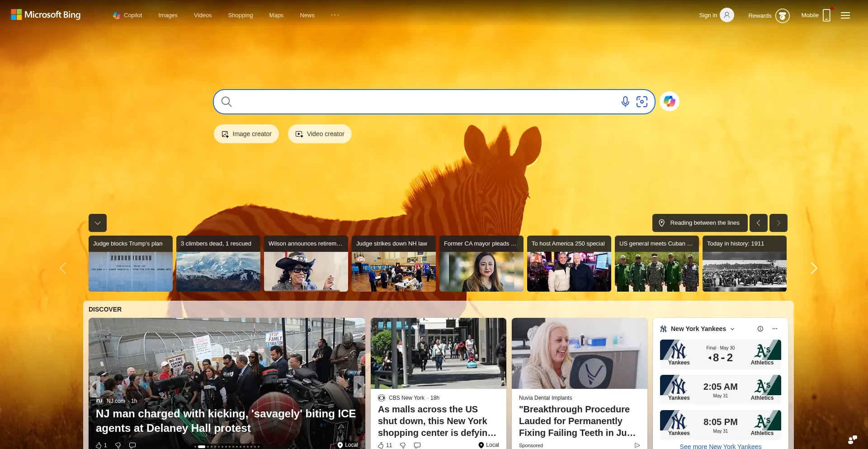868x449 pixels.
Task: Click the CBS New York source label
Action: pyautogui.click(x=406, y=398)
